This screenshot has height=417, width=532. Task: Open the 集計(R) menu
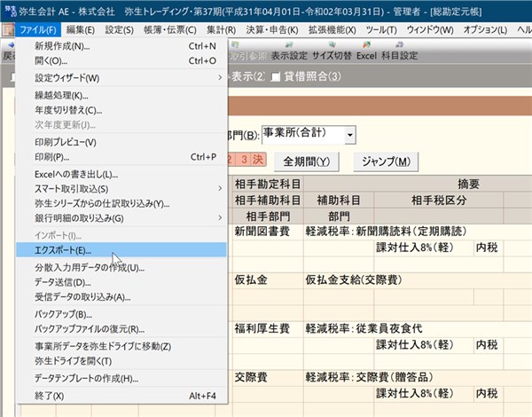pyautogui.click(x=221, y=30)
